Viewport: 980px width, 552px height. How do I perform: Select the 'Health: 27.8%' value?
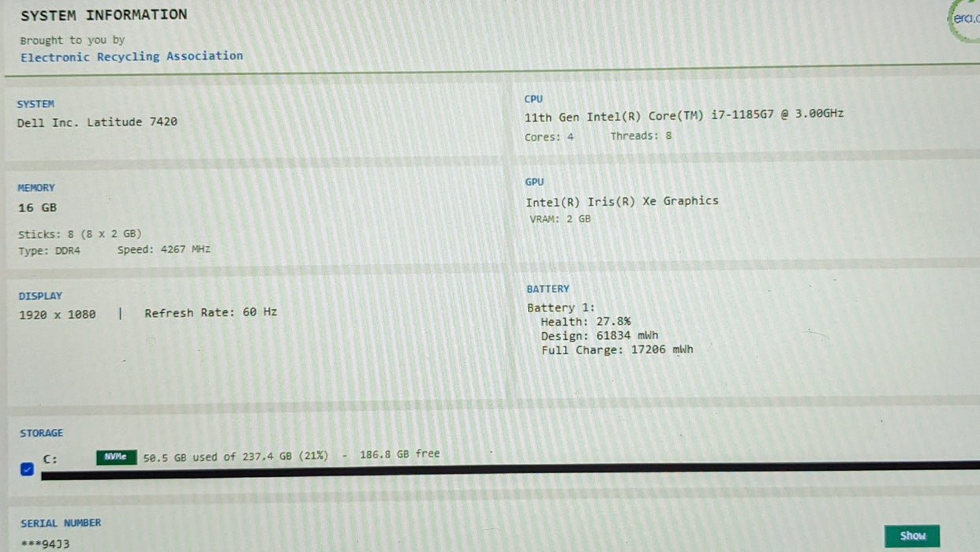pyautogui.click(x=585, y=322)
